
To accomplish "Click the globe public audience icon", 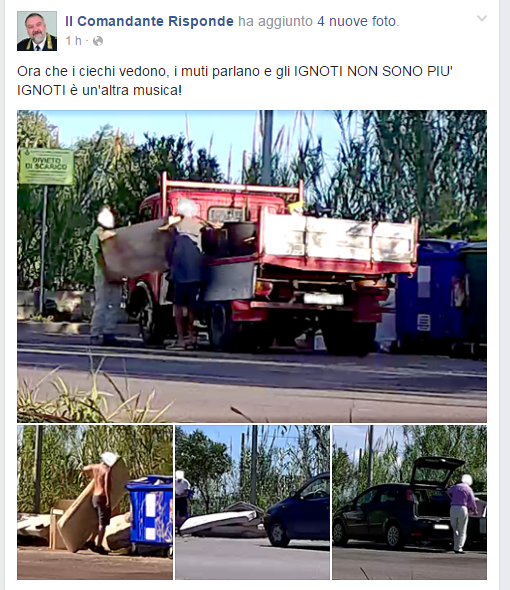I will click(x=98, y=41).
